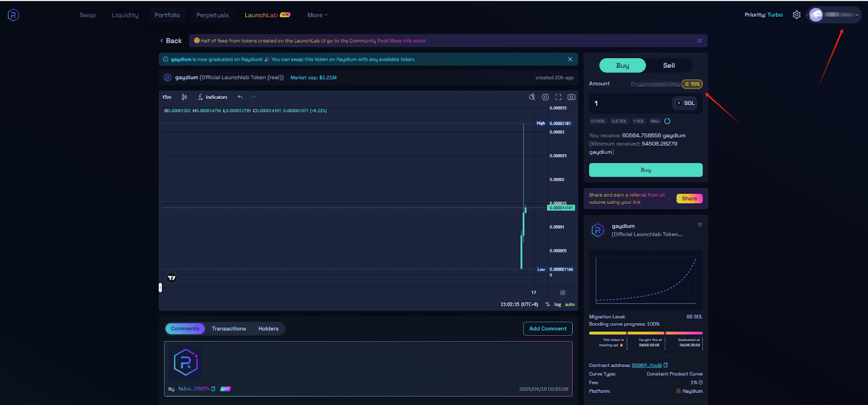868x405 pixels.
Task: Open chart Indicators
Action: pos(213,97)
